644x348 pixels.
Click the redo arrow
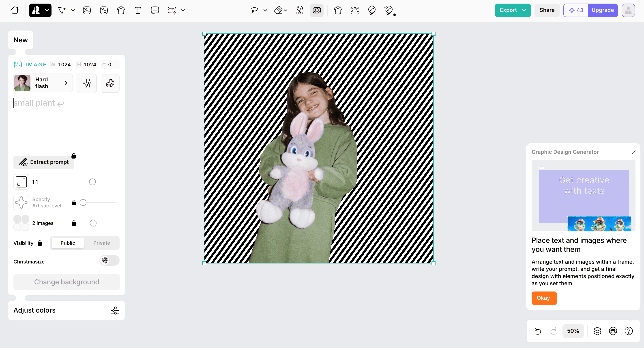coord(554,331)
